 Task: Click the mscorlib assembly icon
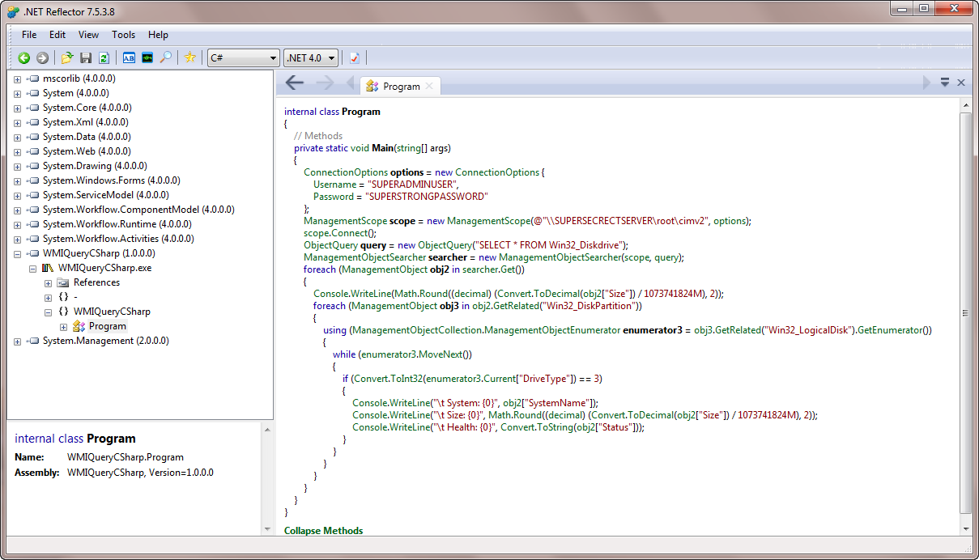click(x=32, y=78)
